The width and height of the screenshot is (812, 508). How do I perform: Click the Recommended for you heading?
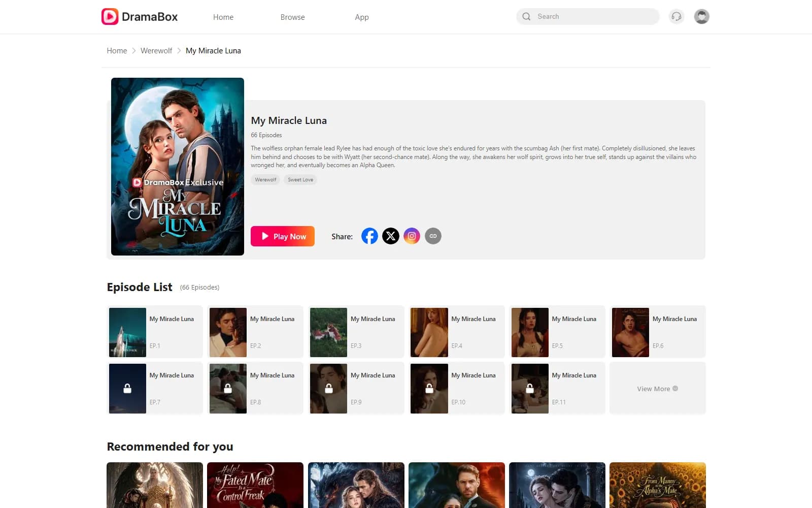point(170,447)
